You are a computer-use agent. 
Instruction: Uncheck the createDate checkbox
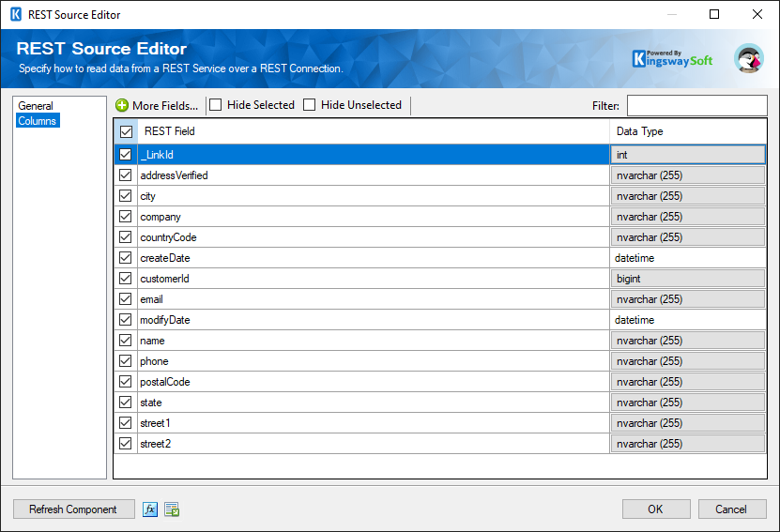pos(126,257)
